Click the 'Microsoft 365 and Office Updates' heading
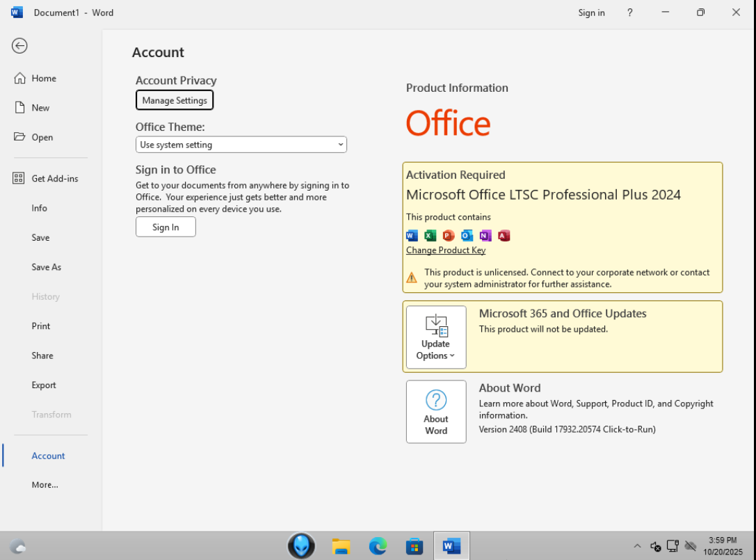The image size is (756, 560). (x=563, y=314)
